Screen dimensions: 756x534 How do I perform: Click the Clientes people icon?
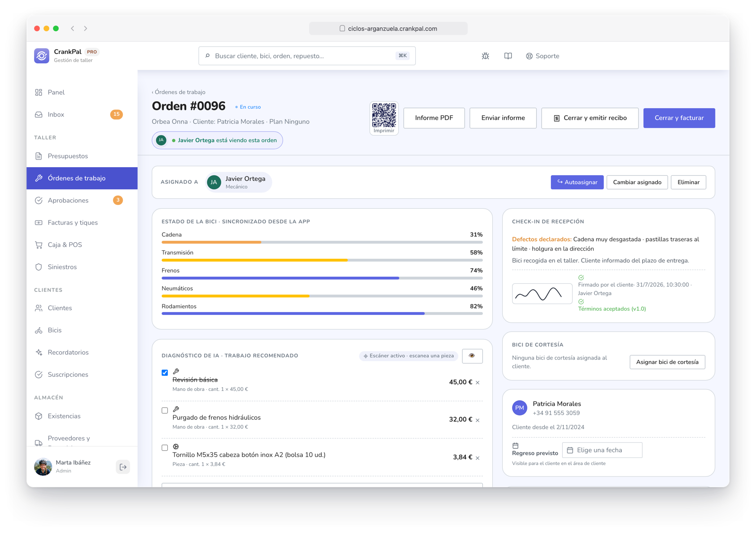(39, 308)
